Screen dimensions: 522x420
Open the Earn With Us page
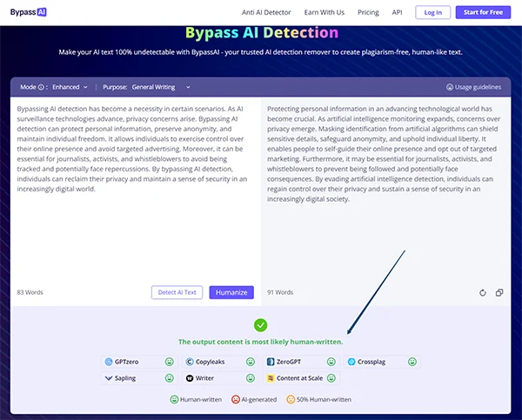pos(325,12)
